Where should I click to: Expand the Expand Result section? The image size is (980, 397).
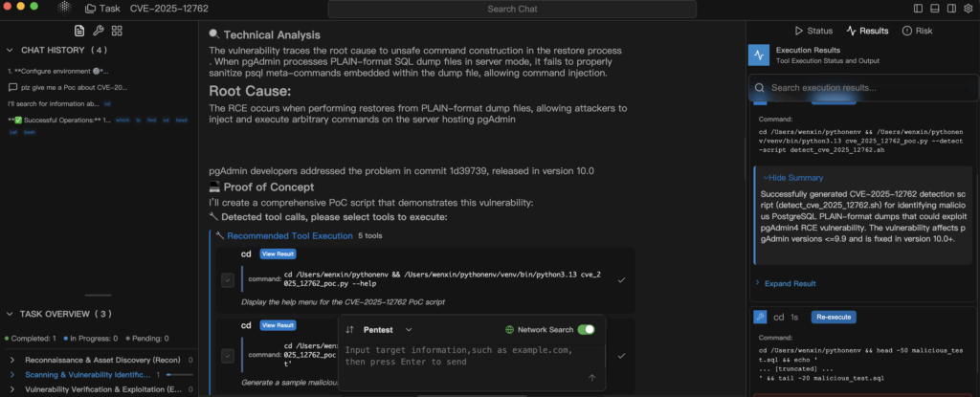[790, 283]
